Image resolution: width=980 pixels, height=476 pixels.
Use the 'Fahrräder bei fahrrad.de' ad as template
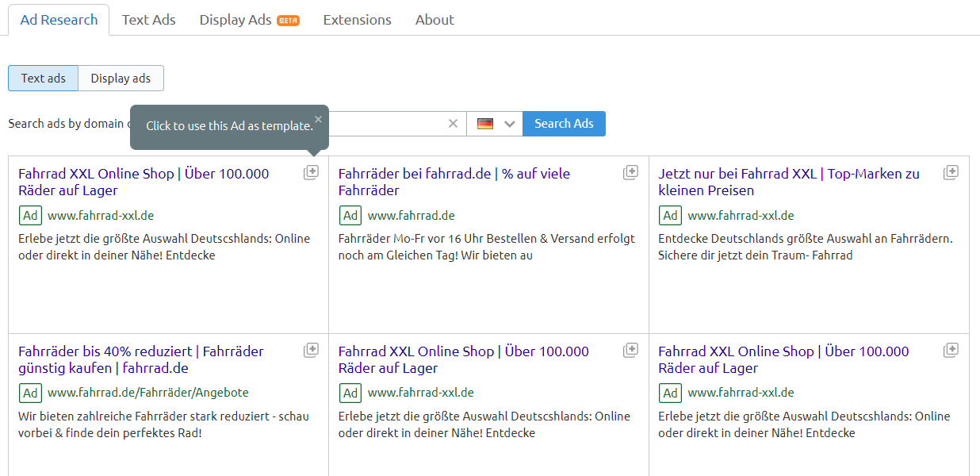coord(630,172)
